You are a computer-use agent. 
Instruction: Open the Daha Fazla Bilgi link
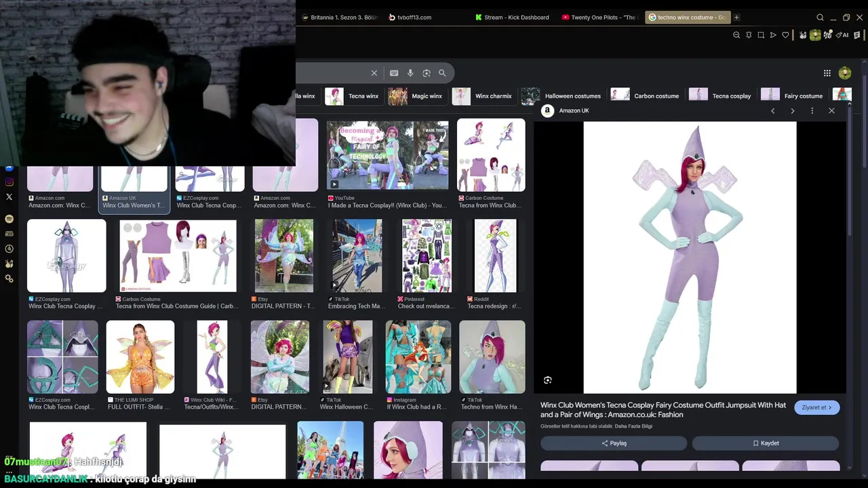633,426
